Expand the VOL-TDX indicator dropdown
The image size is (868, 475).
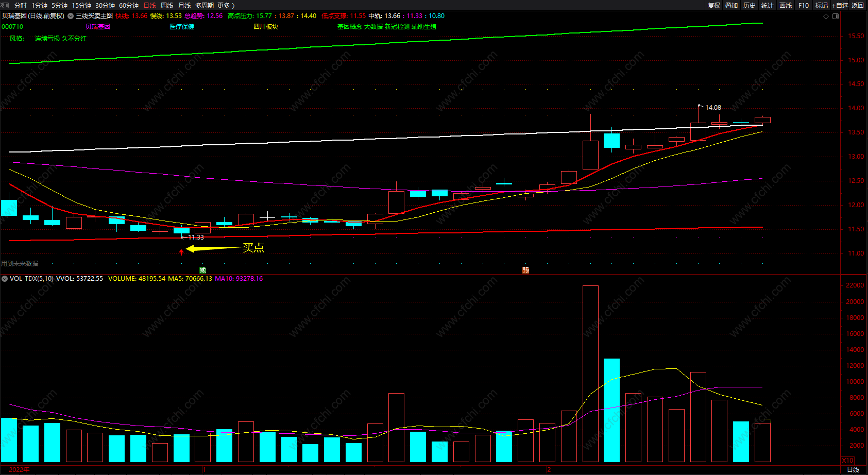tap(5, 279)
